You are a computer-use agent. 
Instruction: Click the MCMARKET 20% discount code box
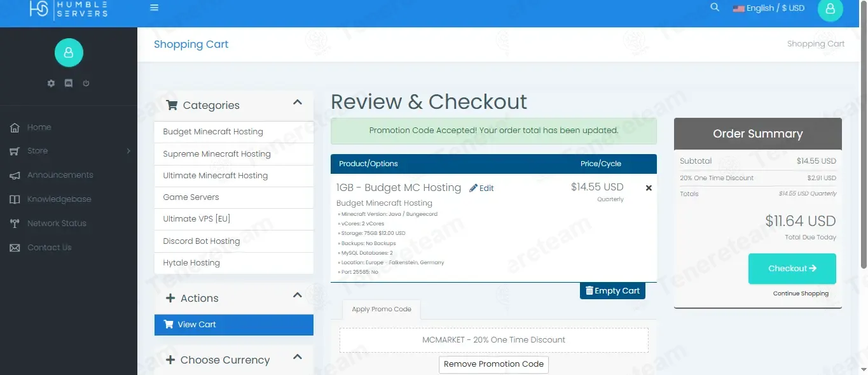coord(494,340)
